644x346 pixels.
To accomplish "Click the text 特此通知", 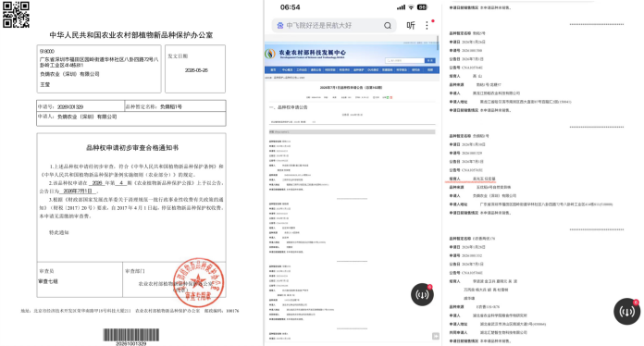I will click(58, 232).
